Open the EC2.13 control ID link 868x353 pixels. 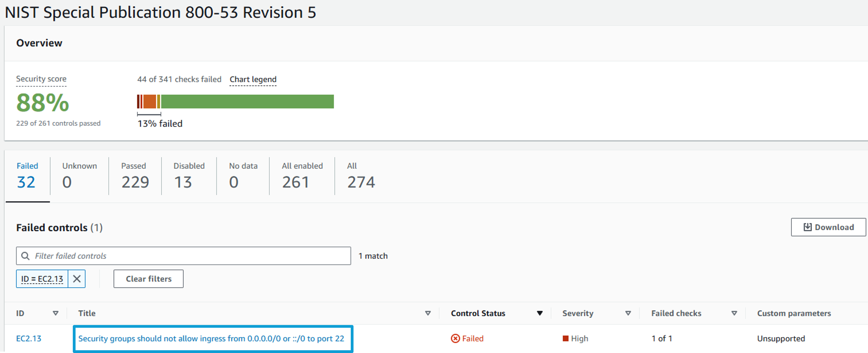pos(29,338)
